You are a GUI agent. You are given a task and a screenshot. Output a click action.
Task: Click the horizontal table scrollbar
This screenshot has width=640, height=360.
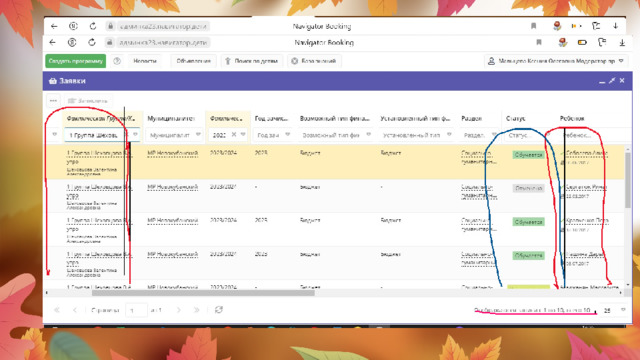click(x=203, y=293)
